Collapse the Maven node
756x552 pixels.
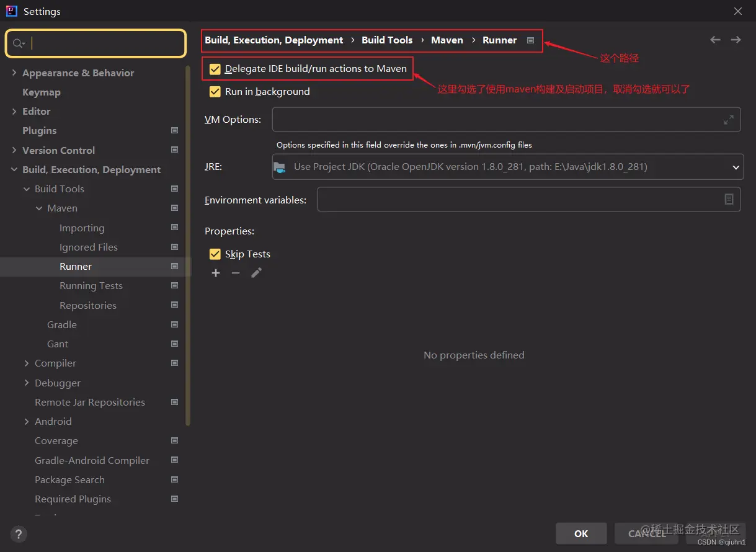tap(39, 208)
